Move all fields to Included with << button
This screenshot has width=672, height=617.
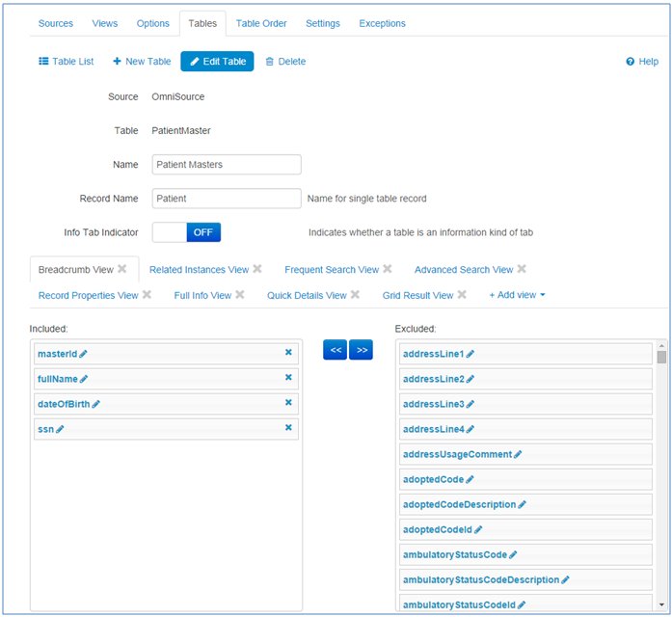[x=335, y=351]
